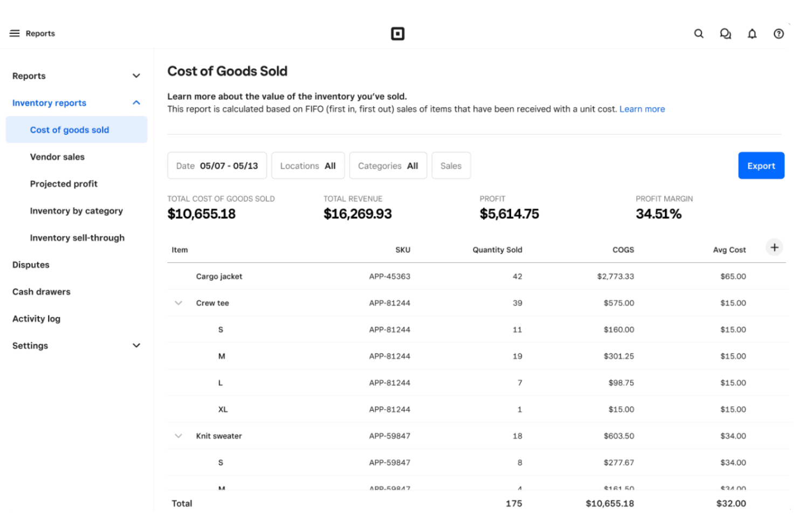The image size is (798, 532).
Task: Select the Vendor sales report
Action: (x=57, y=157)
